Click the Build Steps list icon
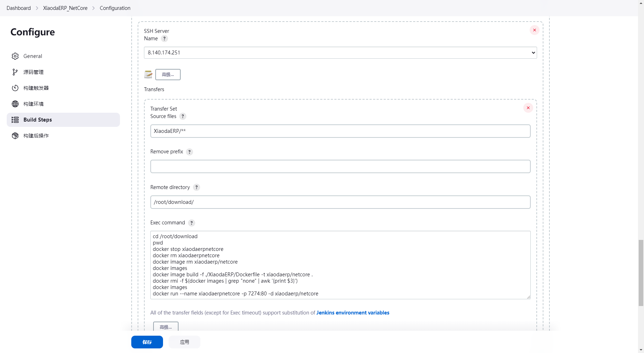The width and height of the screenshot is (644, 353). tap(15, 120)
